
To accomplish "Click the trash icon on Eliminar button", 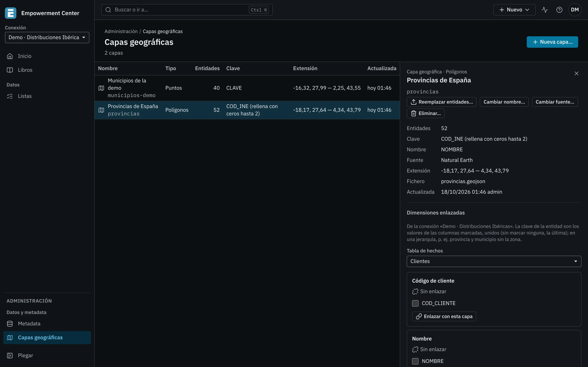I will [x=413, y=113].
